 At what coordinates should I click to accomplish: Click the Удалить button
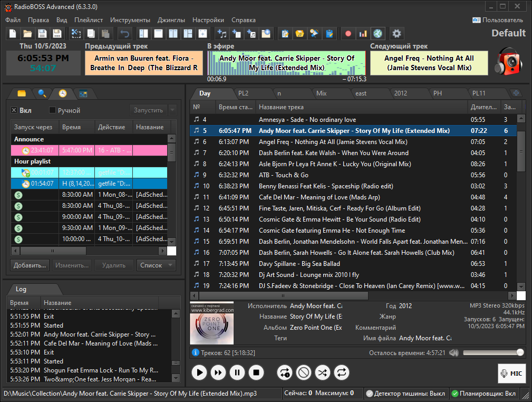pyautogui.click(x=114, y=265)
